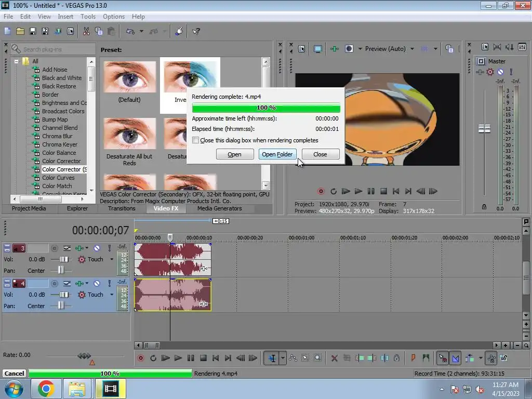Click the Video Output FX icon in the preview
The height and width of the screenshot is (399, 532).
point(334,49)
